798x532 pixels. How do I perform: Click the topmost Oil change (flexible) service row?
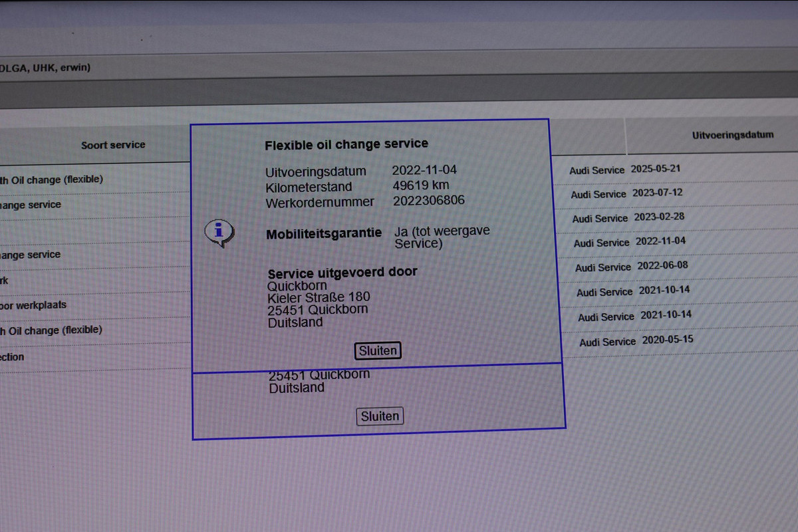[52, 180]
